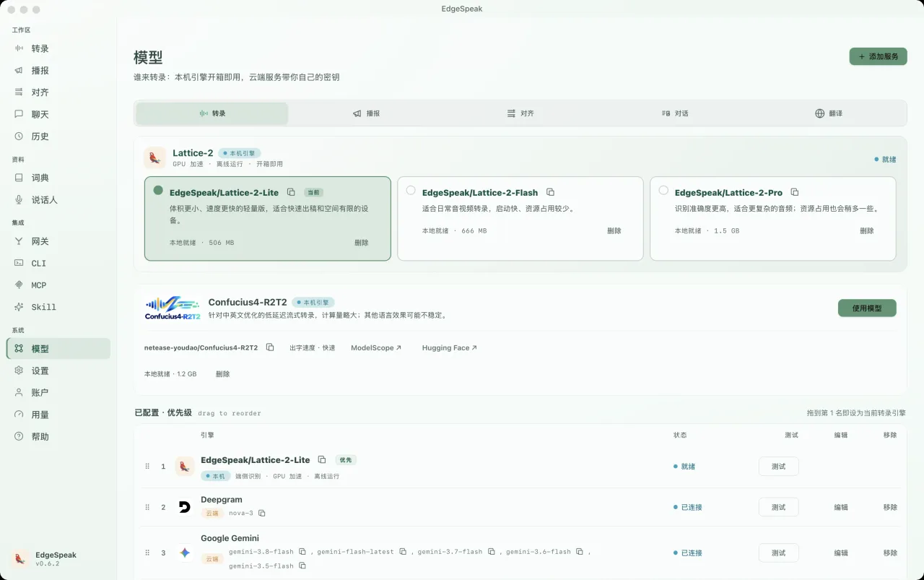The image size is (924, 580).
Task: Click drag handle of row 1 Lattice-2-Lite
Action: (x=147, y=467)
